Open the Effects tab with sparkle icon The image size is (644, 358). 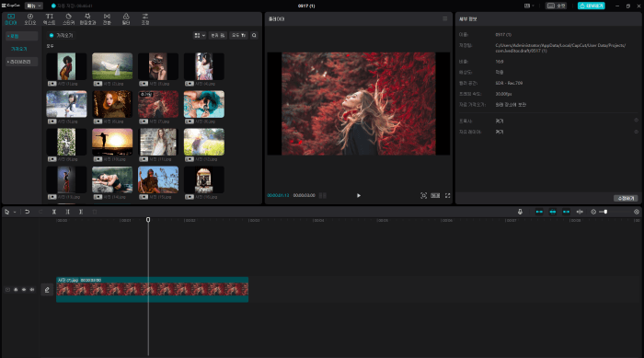coord(87,19)
